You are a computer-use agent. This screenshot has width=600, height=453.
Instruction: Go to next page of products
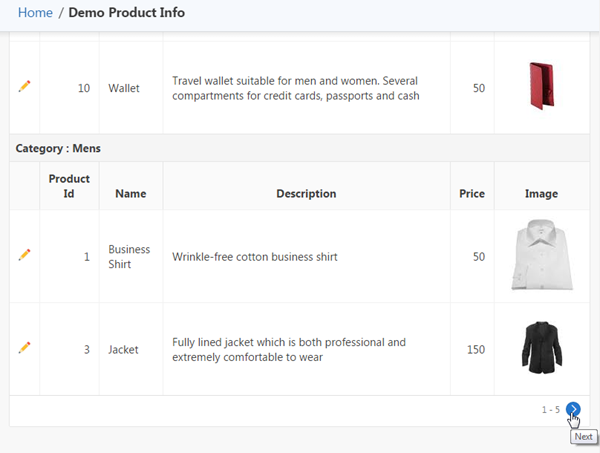tap(573, 409)
